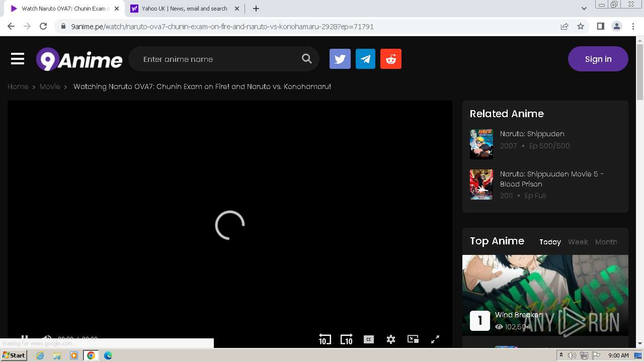Click the browser address bar URL
This screenshot has width=644, height=362.
pos(222,27)
